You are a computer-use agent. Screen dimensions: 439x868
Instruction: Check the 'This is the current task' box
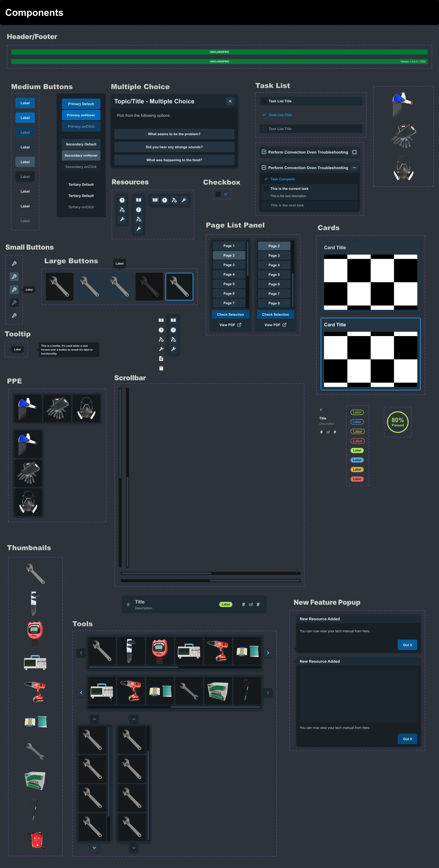pos(266,189)
